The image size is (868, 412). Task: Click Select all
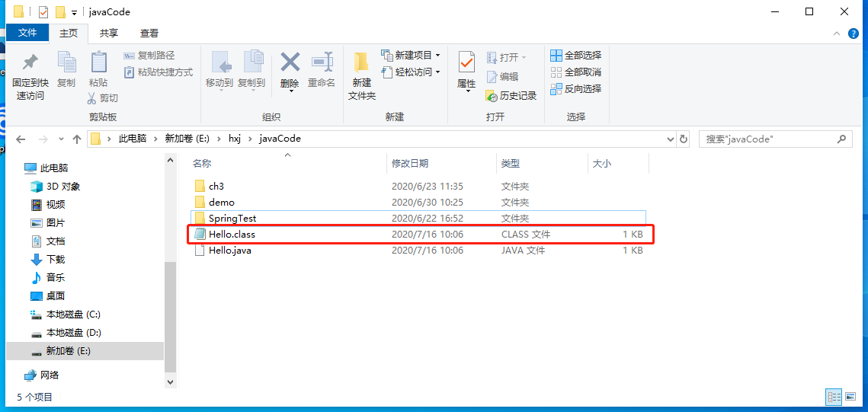[575, 56]
